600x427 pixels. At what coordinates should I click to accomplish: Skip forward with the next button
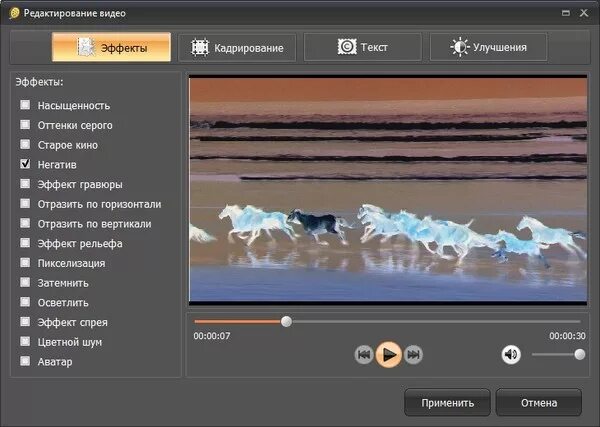coord(413,355)
